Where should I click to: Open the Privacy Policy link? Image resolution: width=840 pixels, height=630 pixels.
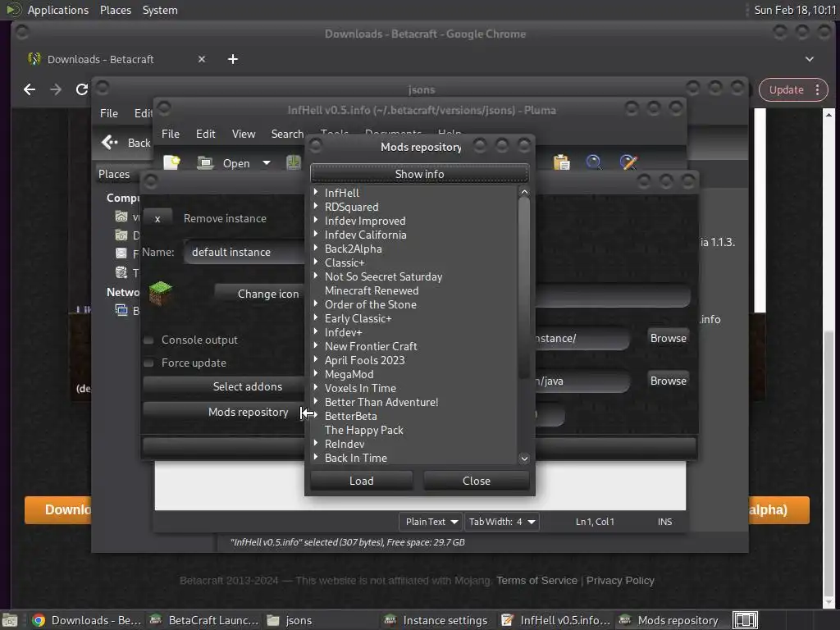pyautogui.click(x=620, y=581)
